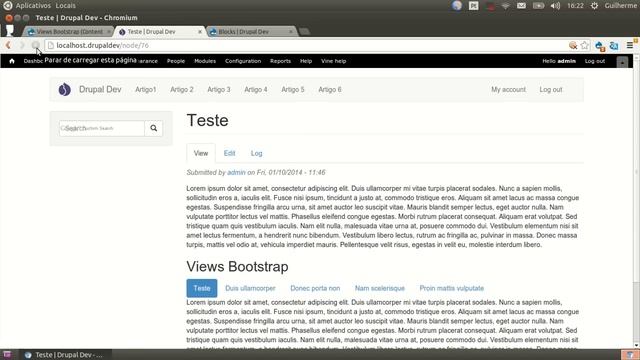This screenshot has width=640, height=360.
Task: Click the Drupal Dev site name
Action: click(100, 89)
